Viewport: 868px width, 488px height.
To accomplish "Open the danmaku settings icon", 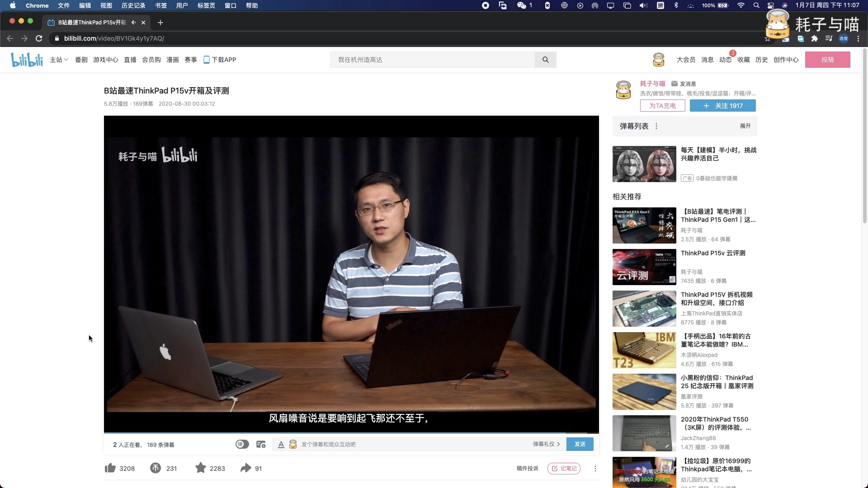I will tap(261, 444).
